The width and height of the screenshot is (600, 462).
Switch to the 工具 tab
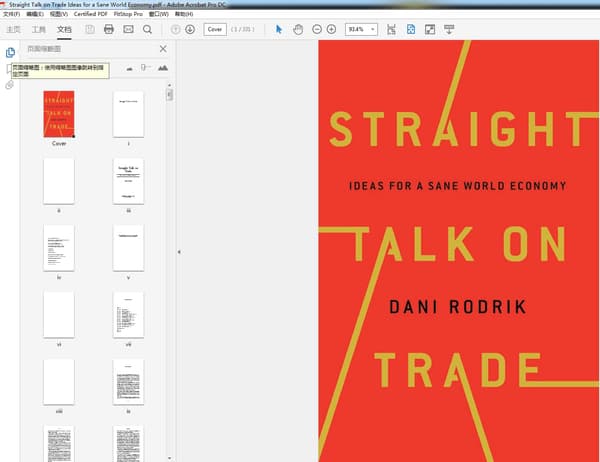pos(39,29)
